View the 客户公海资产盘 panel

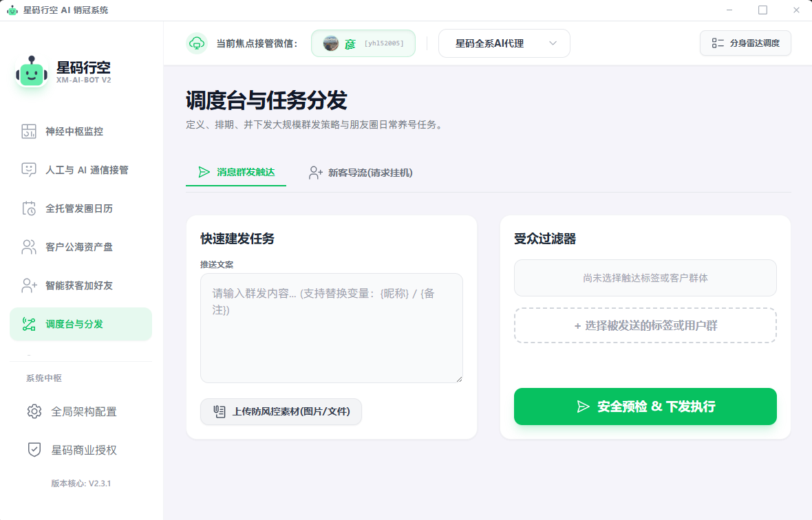click(81, 247)
